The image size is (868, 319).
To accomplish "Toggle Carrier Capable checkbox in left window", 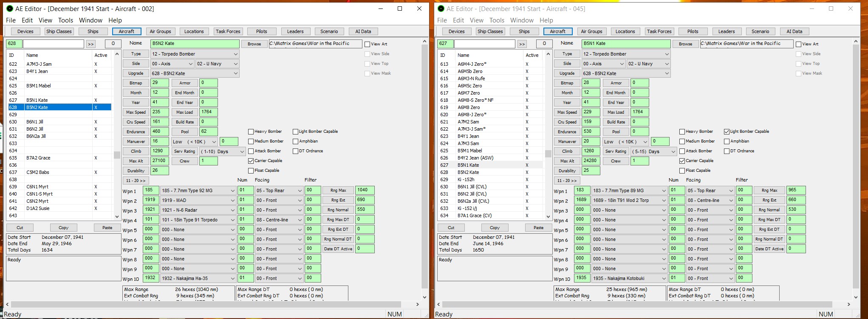I will click(x=251, y=161).
